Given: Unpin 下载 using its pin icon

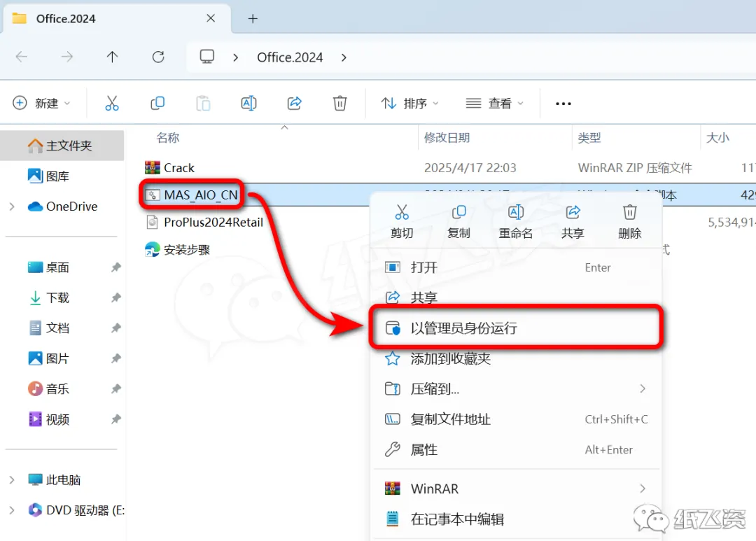Looking at the screenshot, I should click(115, 297).
